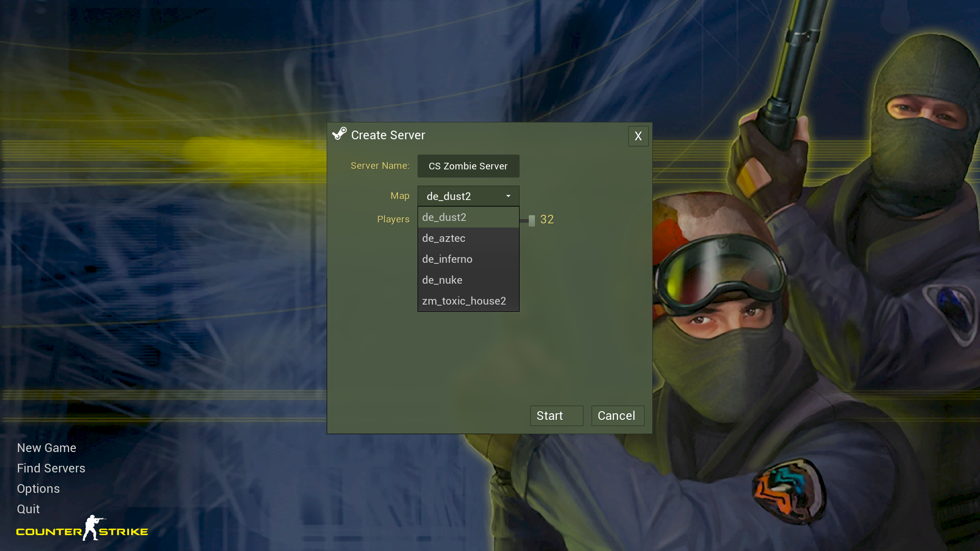Open Find Servers from main menu

51,468
